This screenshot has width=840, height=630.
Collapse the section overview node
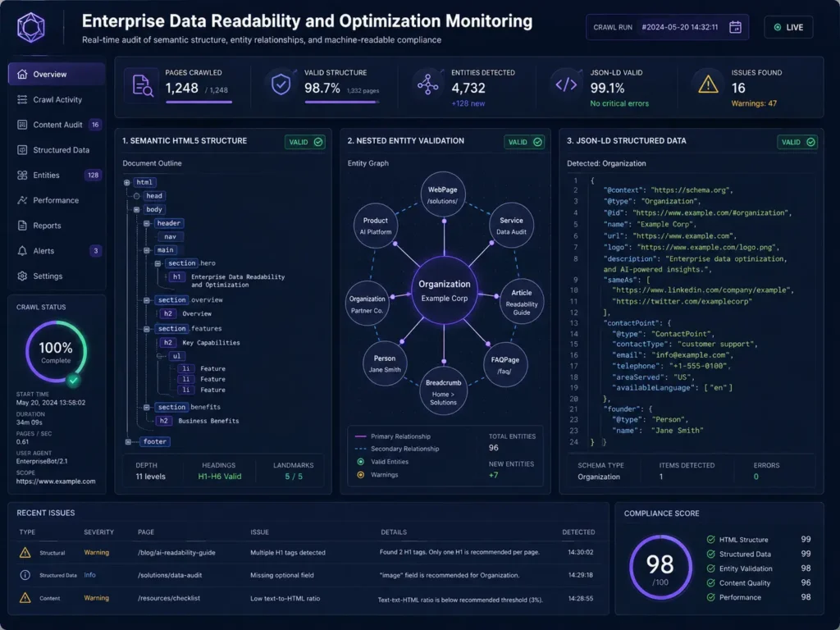[x=146, y=300]
